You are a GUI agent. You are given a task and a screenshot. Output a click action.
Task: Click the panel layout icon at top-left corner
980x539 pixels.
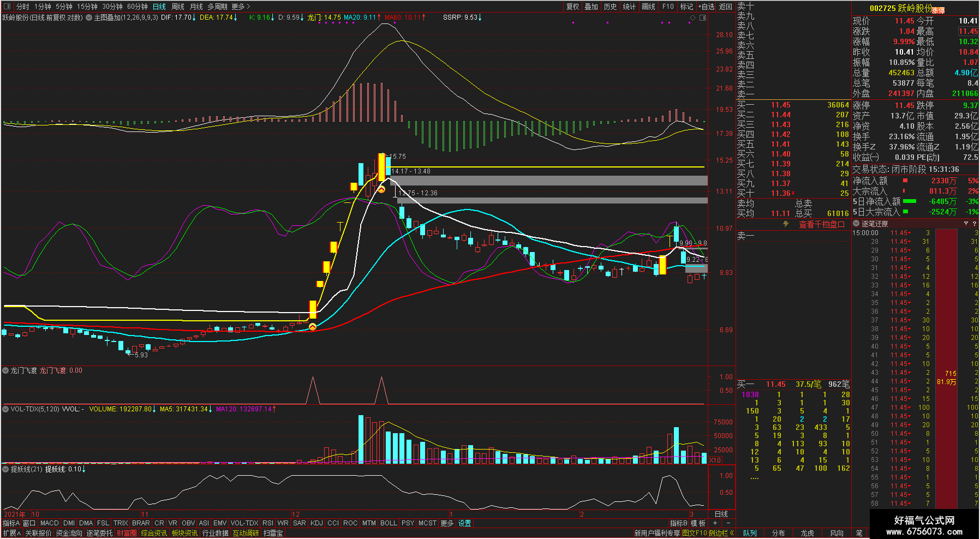pyautogui.click(x=7, y=7)
